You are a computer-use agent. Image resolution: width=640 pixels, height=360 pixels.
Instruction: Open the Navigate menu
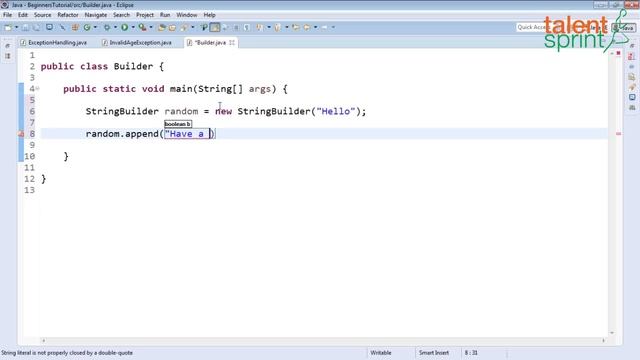pyautogui.click(x=96, y=15)
